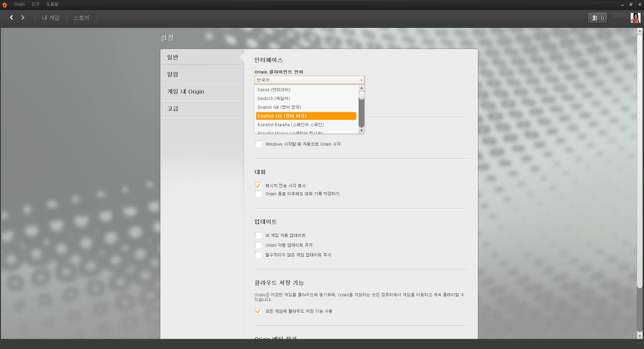Choose Deutsch language option

306,99
